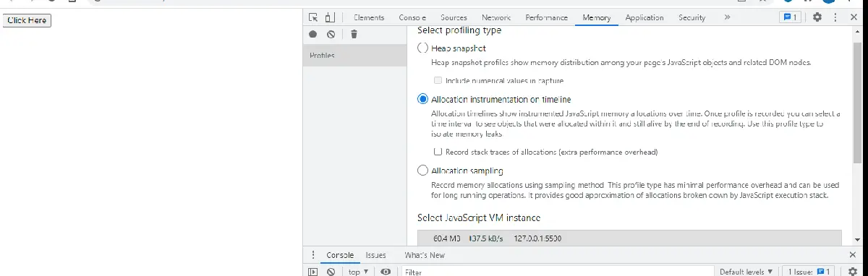Open the Default levels dropdown
Viewport: 868px width, 276px height.
coord(746,272)
